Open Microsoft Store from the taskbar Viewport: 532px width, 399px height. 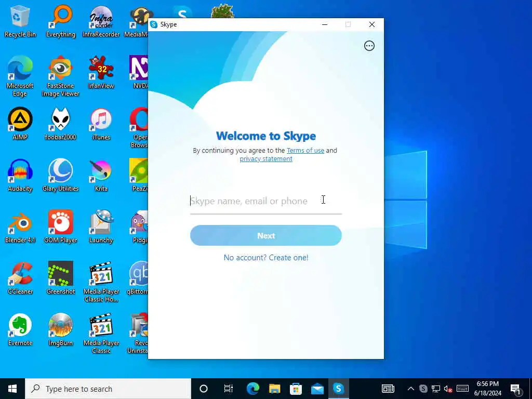click(x=296, y=389)
